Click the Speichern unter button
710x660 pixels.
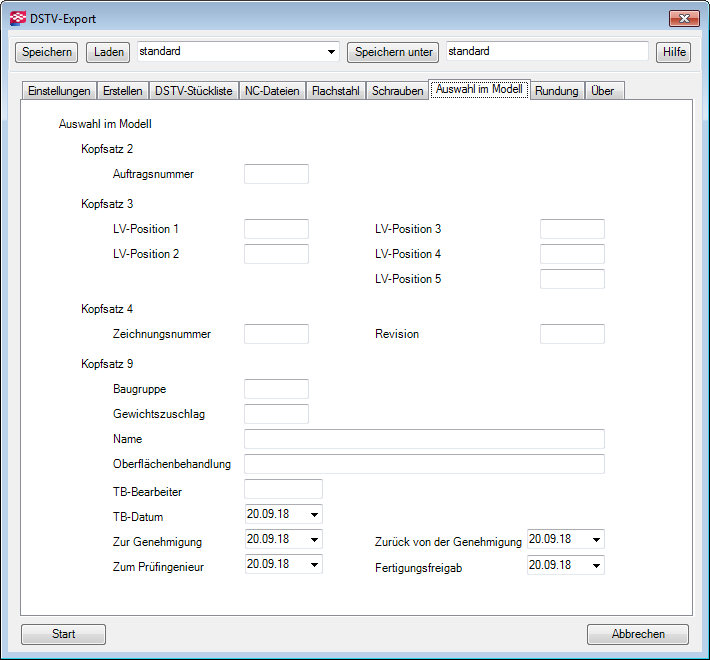tap(393, 52)
